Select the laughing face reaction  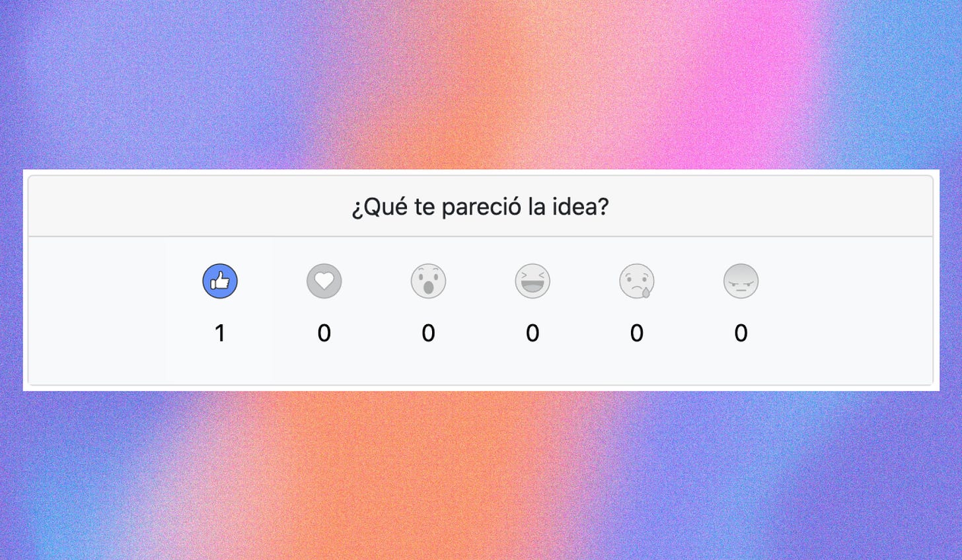click(x=533, y=281)
